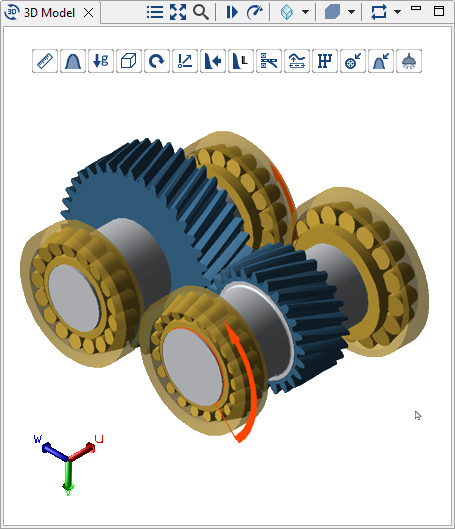
Task: Click the lubrication spray nozzle icon
Action: 409,61
